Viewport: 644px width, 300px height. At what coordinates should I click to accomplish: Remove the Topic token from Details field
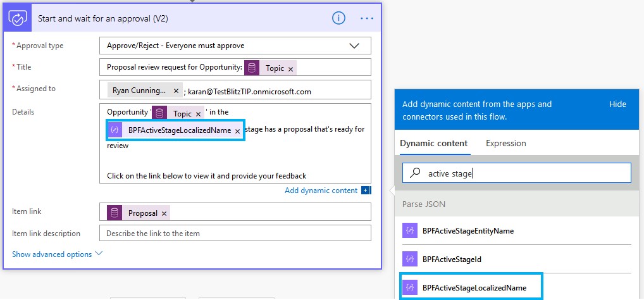199,114
